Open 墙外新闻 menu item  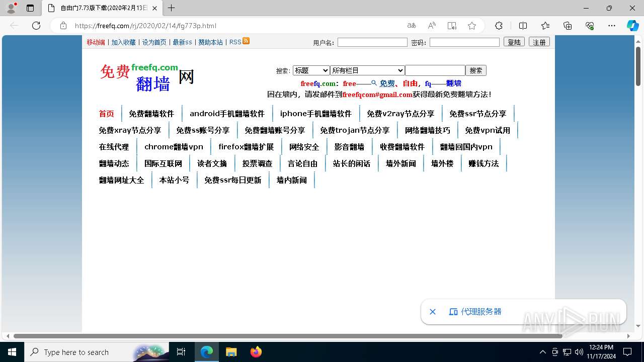(401, 163)
